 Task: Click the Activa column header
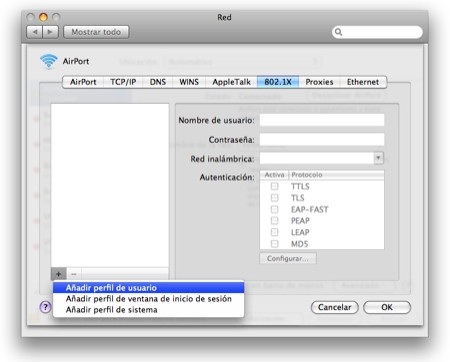[x=274, y=175]
